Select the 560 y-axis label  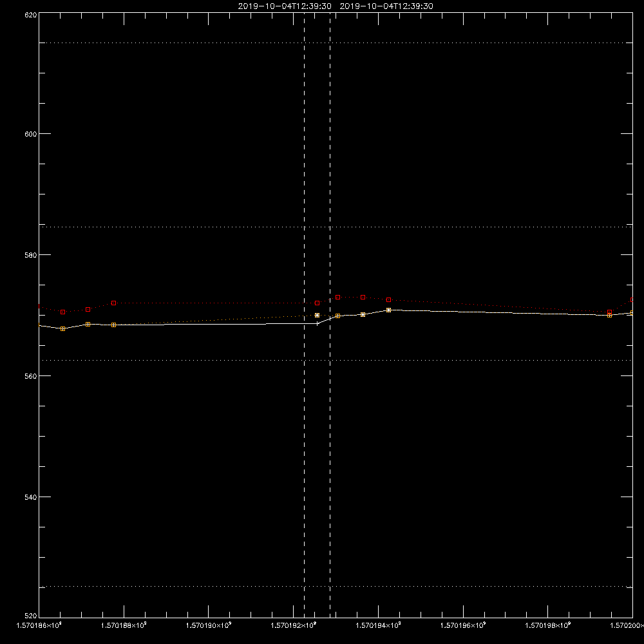[31, 376]
